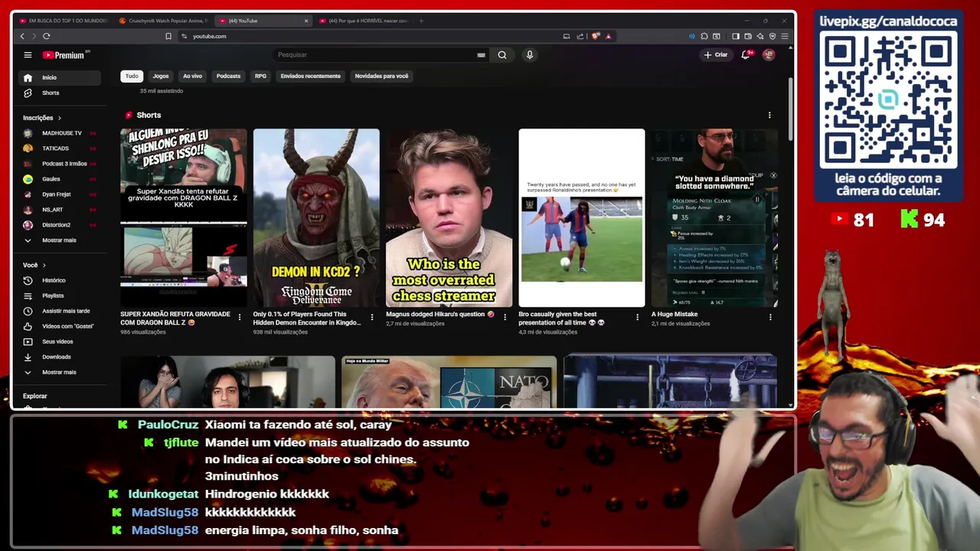Open the browser main menu icon
The width and height of the screenshot is (980, 551).
pyautogui.click(x=785, y=36)
